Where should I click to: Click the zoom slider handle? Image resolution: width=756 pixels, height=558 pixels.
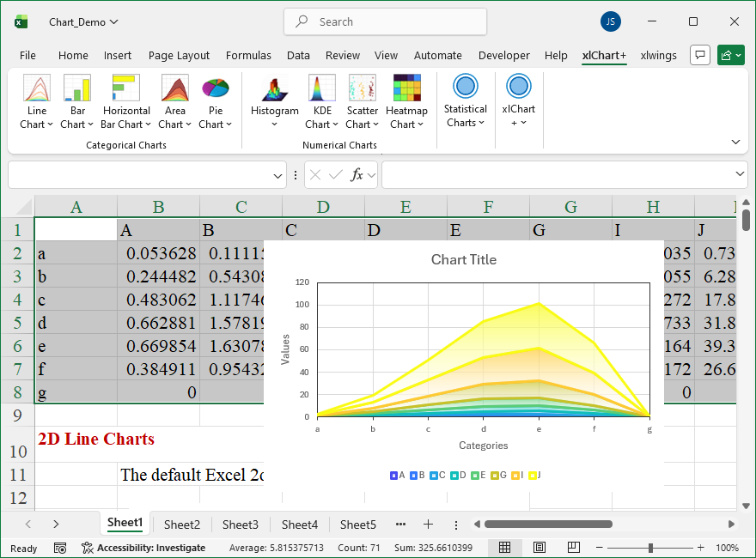[x=651, y=548]
